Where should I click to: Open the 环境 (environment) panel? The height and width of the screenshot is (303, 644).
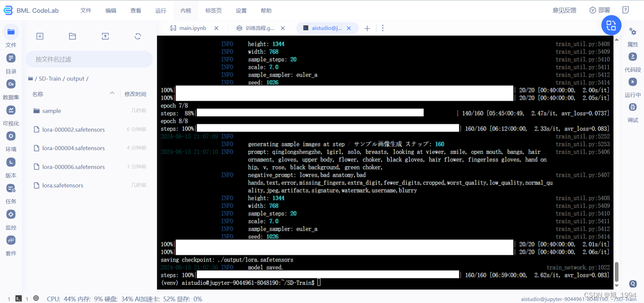pos(11,136)
